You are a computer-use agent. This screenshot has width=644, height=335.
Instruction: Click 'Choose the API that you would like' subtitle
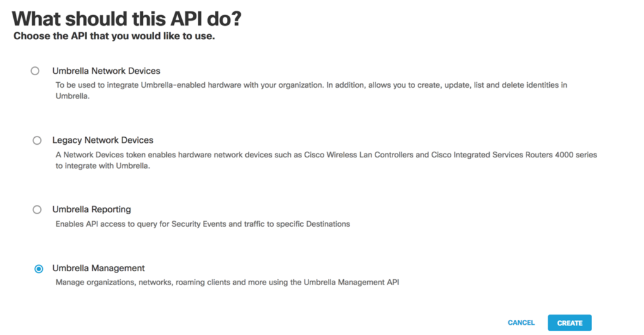pyautogui.click(x=114, y=36)
